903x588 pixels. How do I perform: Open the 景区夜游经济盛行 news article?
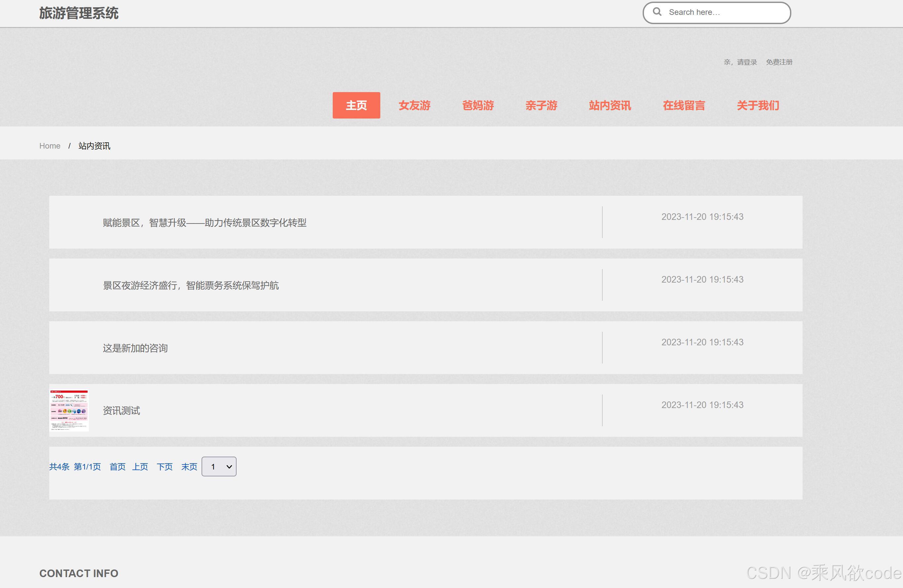190,286
